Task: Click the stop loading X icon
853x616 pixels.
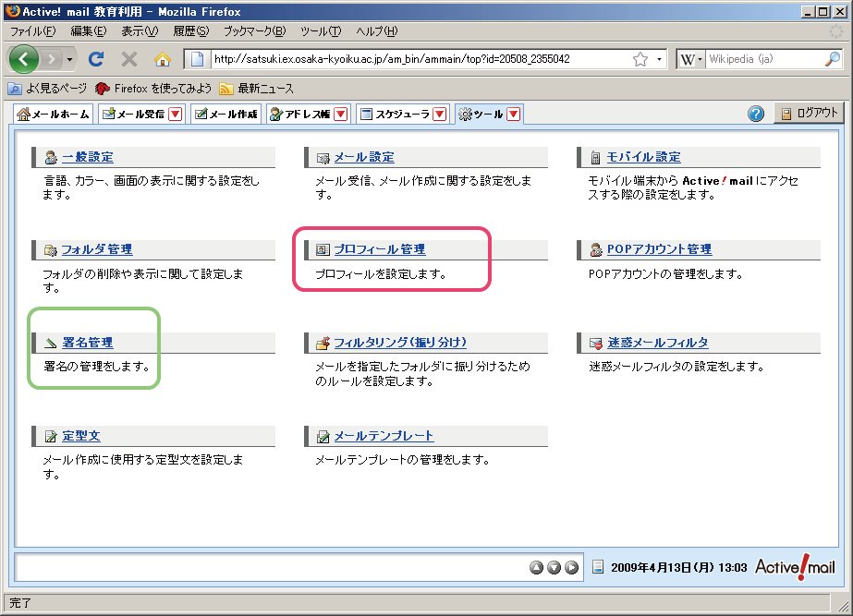Action: point(129,59)
